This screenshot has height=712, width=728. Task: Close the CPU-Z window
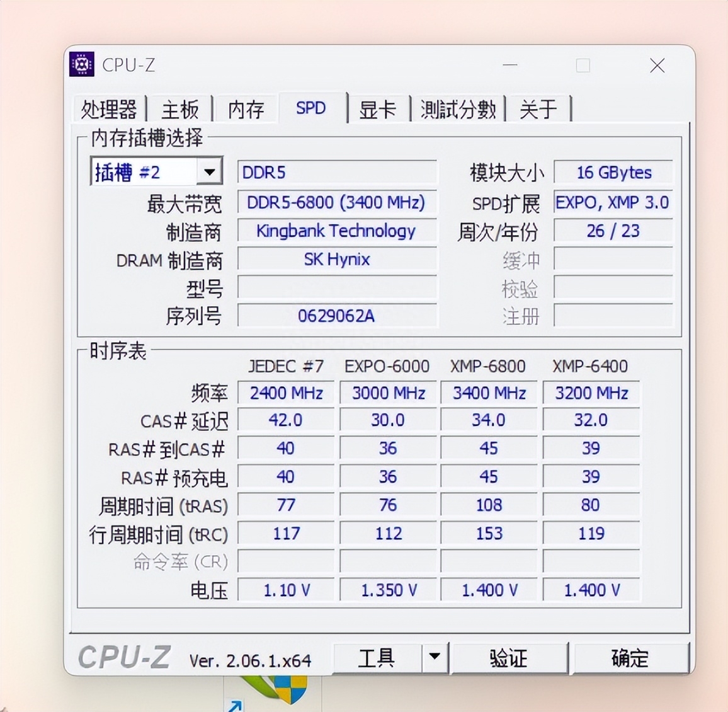tap(657, 66)
